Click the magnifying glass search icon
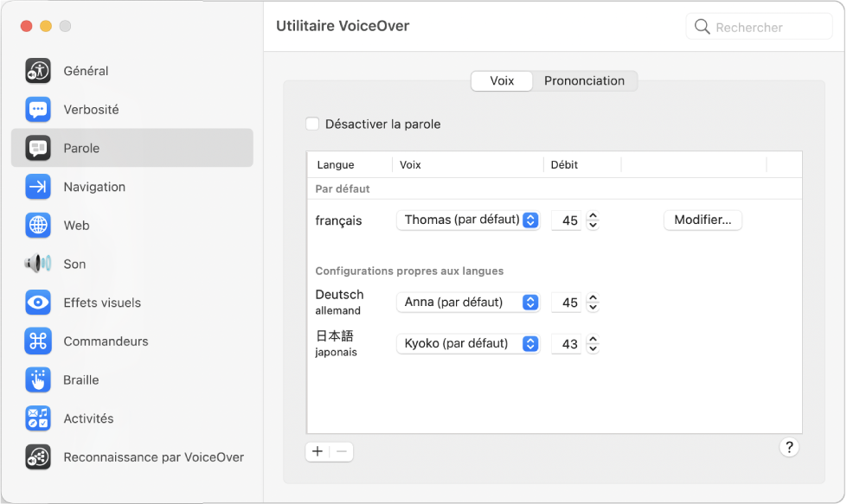 702,27
